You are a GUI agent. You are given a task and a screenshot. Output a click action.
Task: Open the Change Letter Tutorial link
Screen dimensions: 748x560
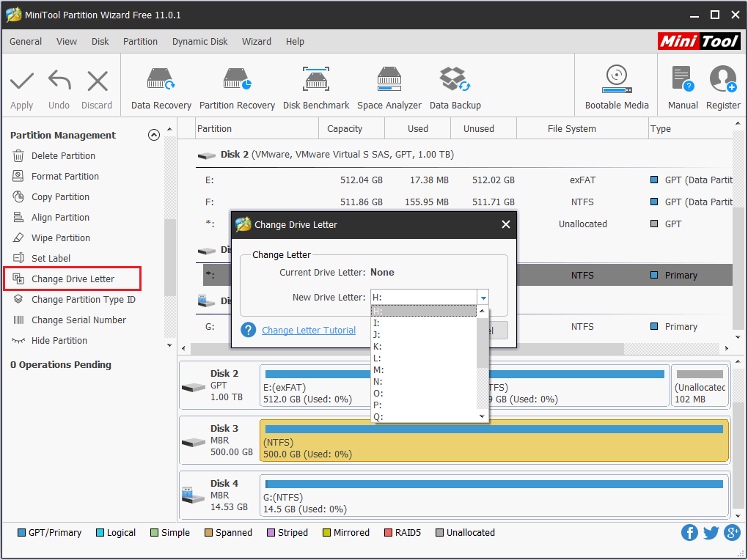pyautogui.click(x=309, y=330)
